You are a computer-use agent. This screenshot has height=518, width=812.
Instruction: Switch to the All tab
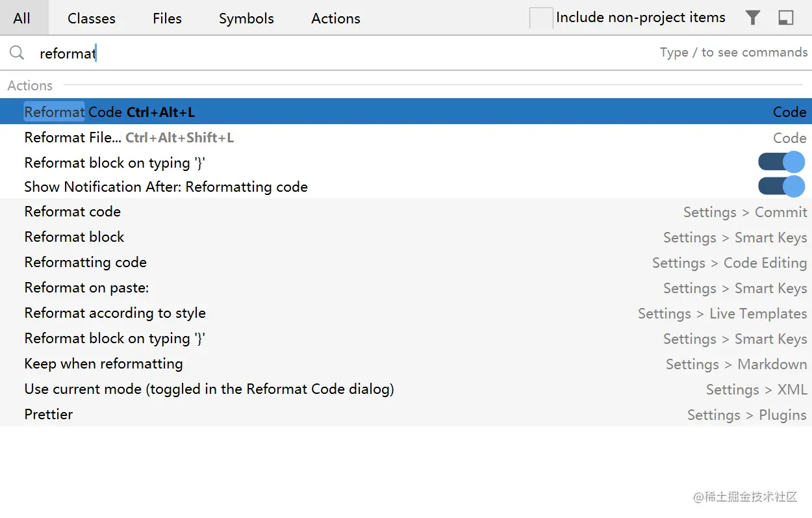point(22,18)
